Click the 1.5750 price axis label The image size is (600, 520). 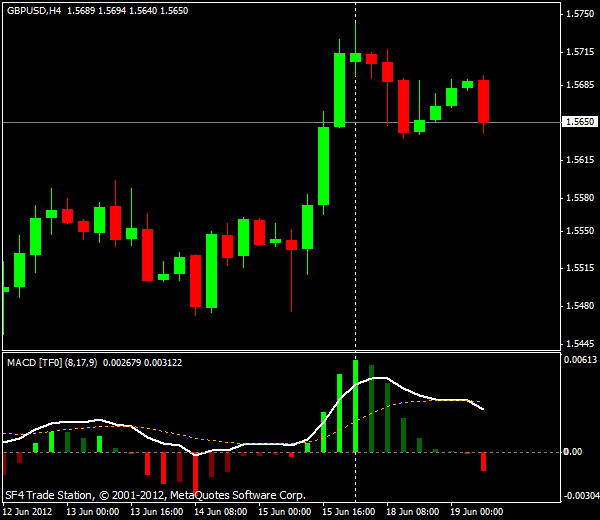click(x=580, y=14)
